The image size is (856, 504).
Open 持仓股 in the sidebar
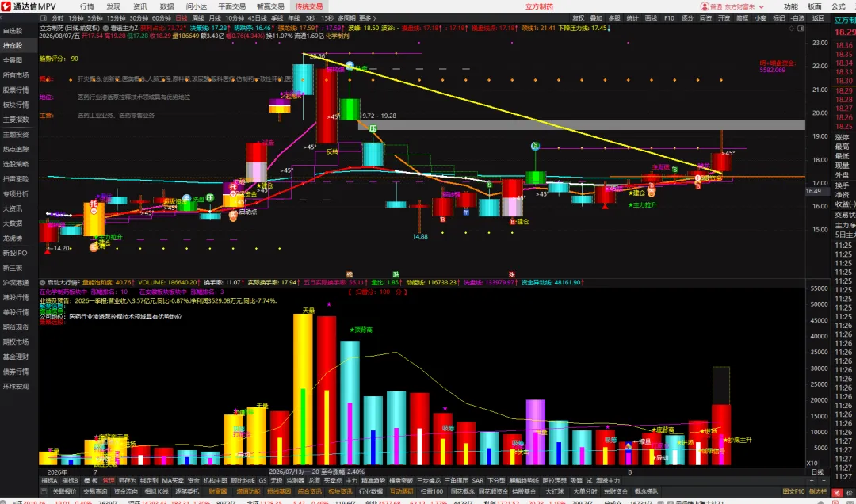(13, 45)
